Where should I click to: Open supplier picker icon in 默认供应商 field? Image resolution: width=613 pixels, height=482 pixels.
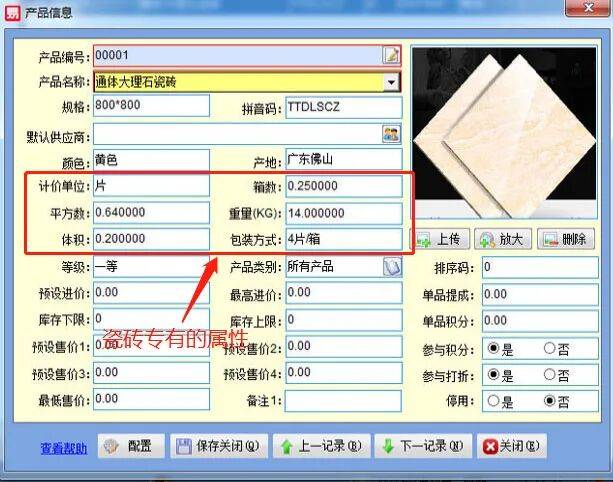pyautogui.click(x=391, y=133)
